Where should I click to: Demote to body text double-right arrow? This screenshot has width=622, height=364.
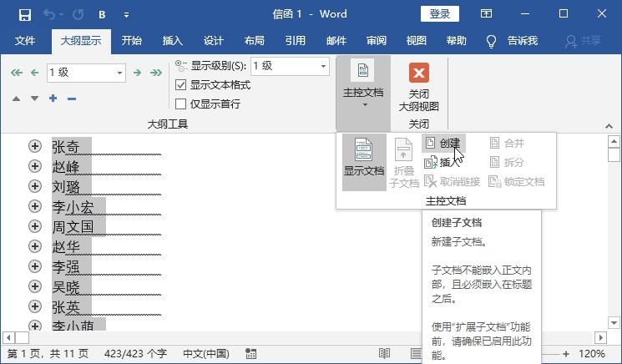[156, 73]
